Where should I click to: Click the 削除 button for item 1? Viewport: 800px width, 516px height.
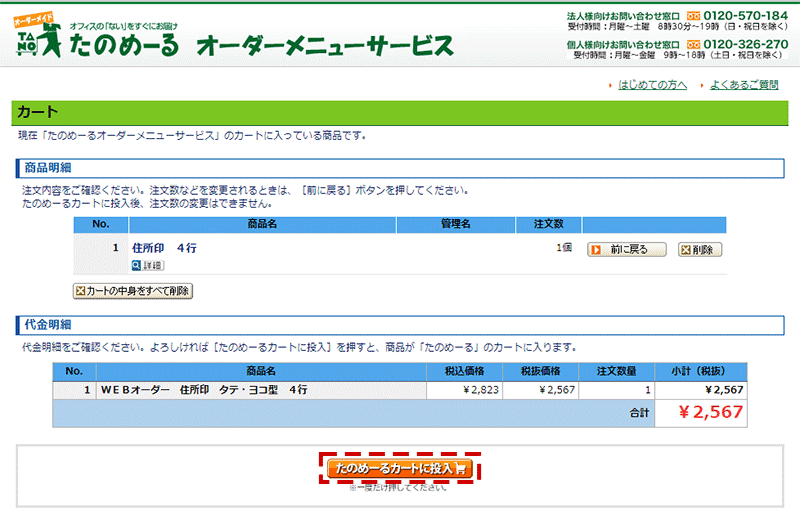699,250
